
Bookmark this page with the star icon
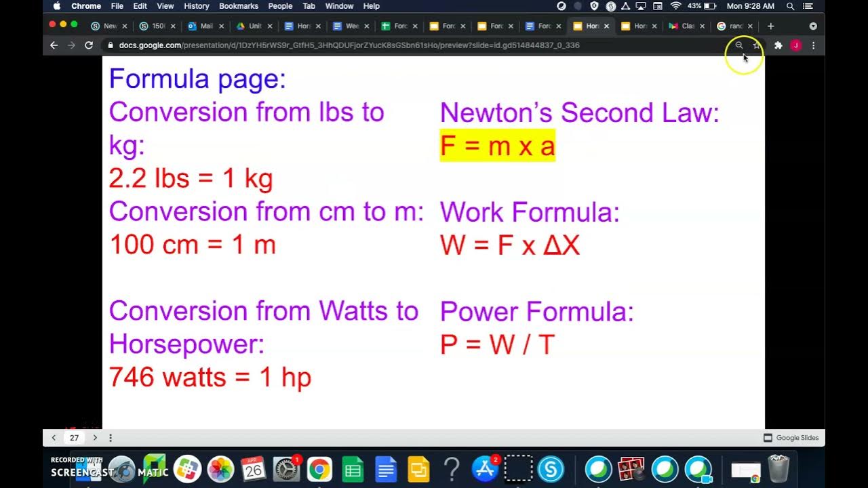coord(756,45)
